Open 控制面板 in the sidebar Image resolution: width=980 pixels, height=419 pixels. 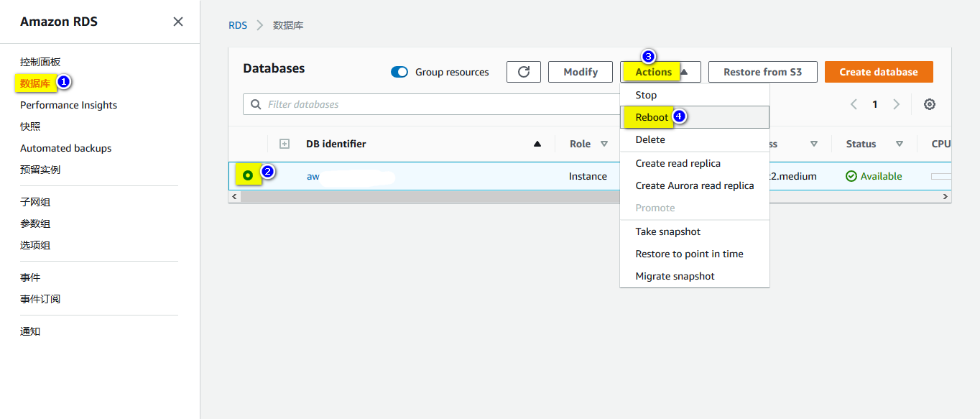click(x=40, y=62)
